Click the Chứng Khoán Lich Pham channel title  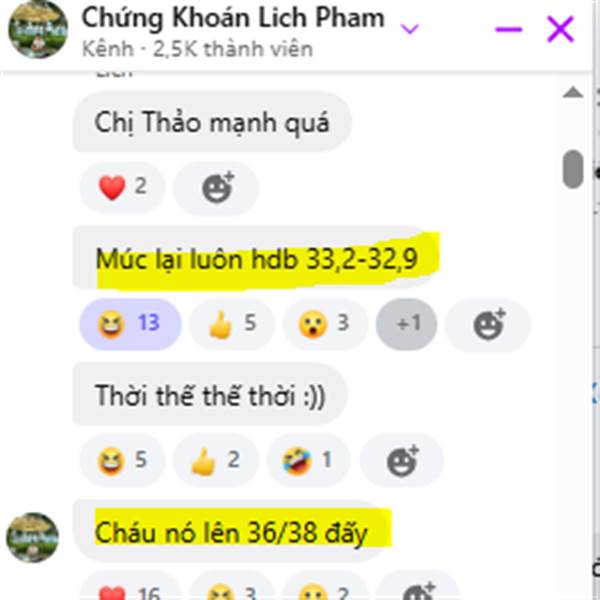point(233,18)
